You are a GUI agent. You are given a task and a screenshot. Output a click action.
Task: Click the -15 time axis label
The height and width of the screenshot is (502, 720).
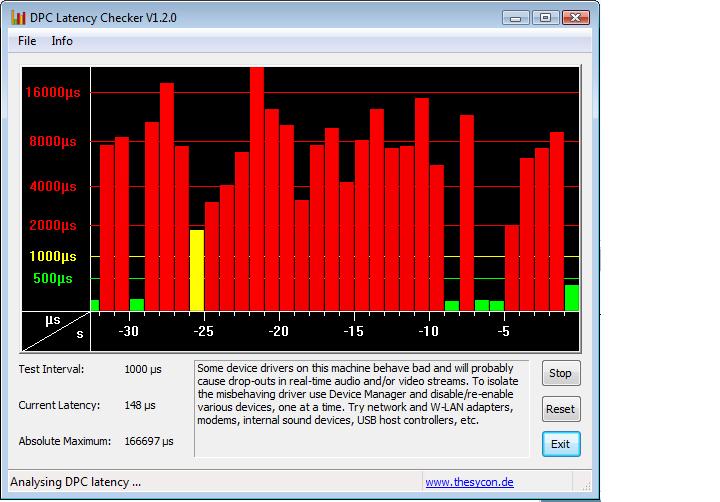coord(354,331)
